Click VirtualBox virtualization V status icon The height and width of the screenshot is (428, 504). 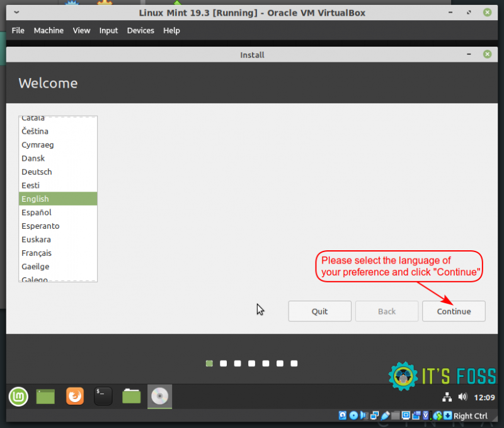(426, 415)
